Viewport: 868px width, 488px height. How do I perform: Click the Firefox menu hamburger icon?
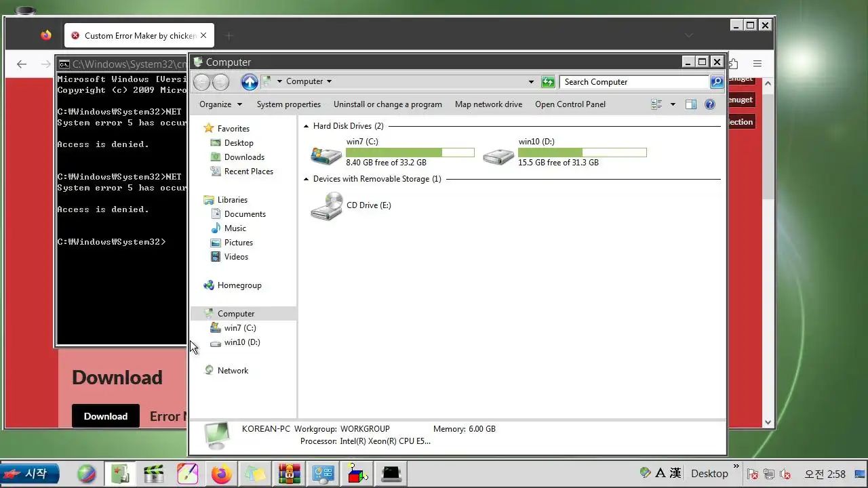757,64
